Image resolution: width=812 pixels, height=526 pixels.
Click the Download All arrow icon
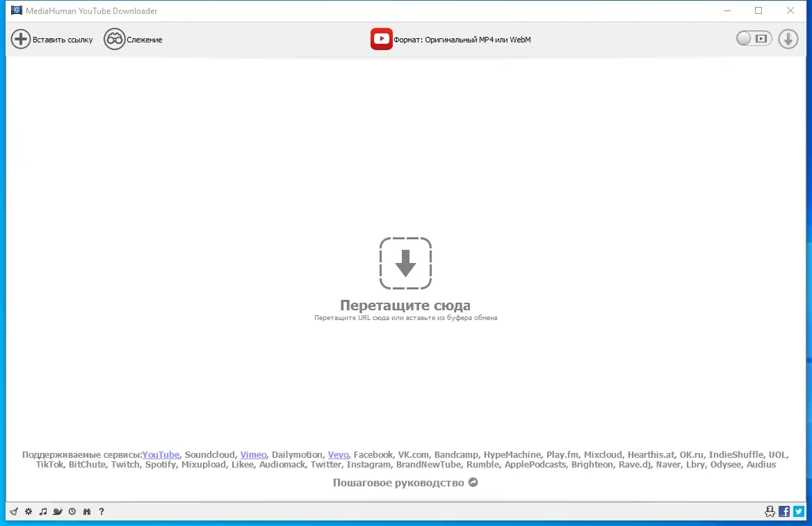(x=788, y=39)
